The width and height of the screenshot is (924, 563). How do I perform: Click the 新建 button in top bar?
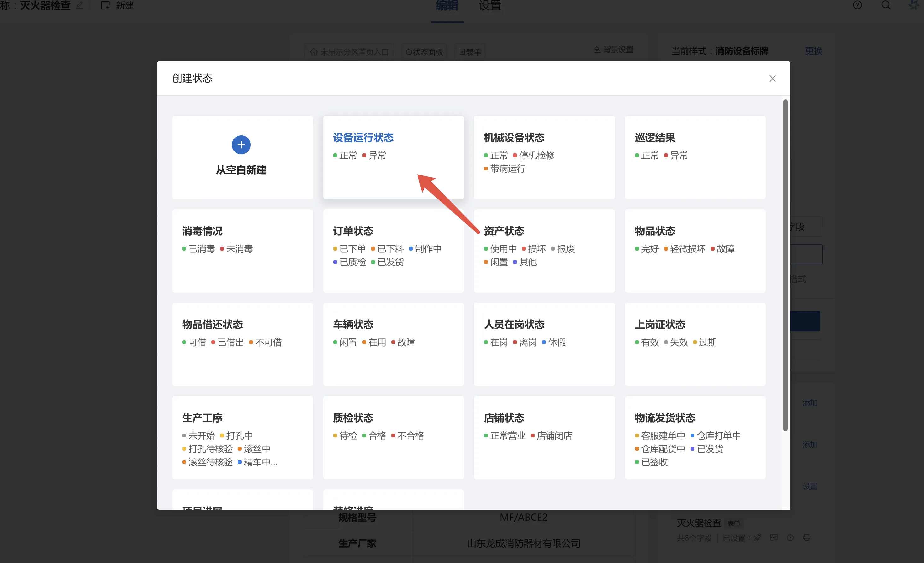(x=117, y=5)
